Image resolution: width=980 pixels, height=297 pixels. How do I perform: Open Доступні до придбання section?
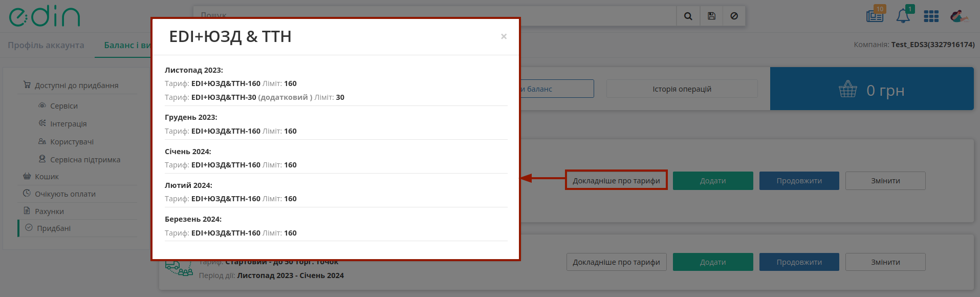pos(76,86)
